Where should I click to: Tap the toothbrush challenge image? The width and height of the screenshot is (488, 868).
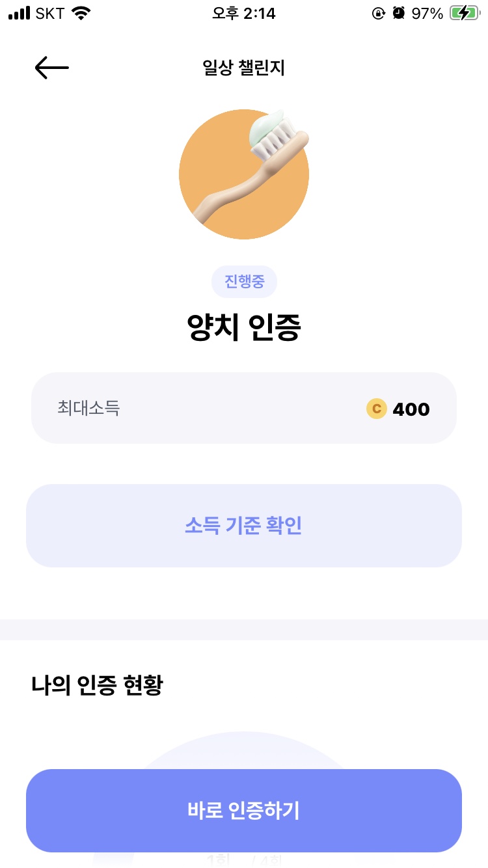pyautogui.click(x=244, y=174)
